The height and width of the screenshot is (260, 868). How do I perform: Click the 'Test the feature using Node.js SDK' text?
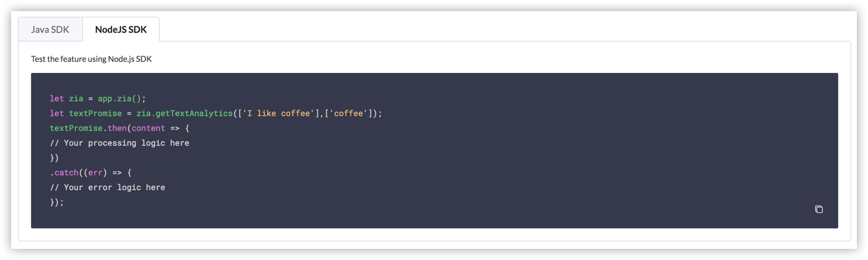tap(91, 59)
